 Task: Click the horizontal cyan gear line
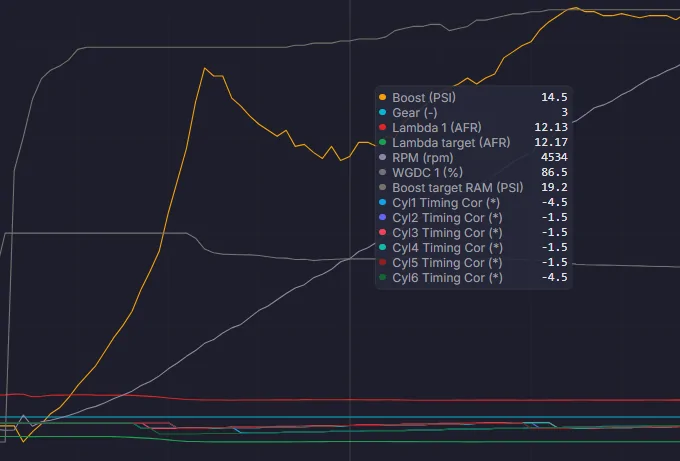click(x=340, y=417)
